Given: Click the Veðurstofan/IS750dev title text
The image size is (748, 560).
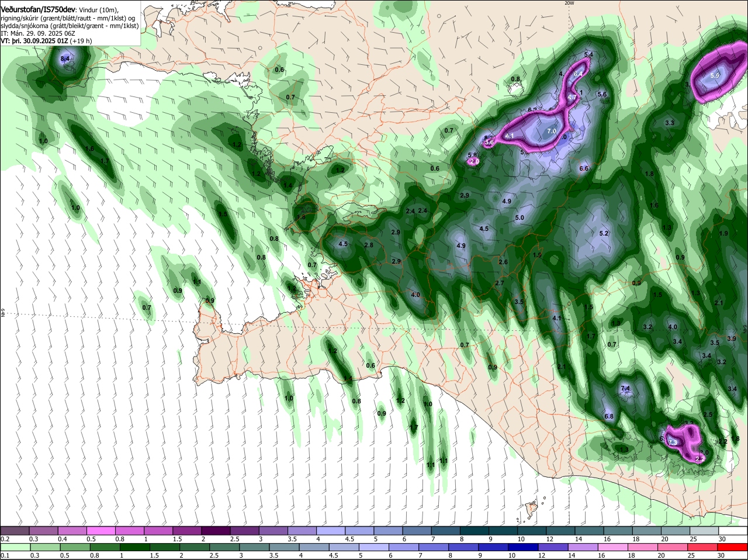Looking at the screenshot, I should (38, 9).
